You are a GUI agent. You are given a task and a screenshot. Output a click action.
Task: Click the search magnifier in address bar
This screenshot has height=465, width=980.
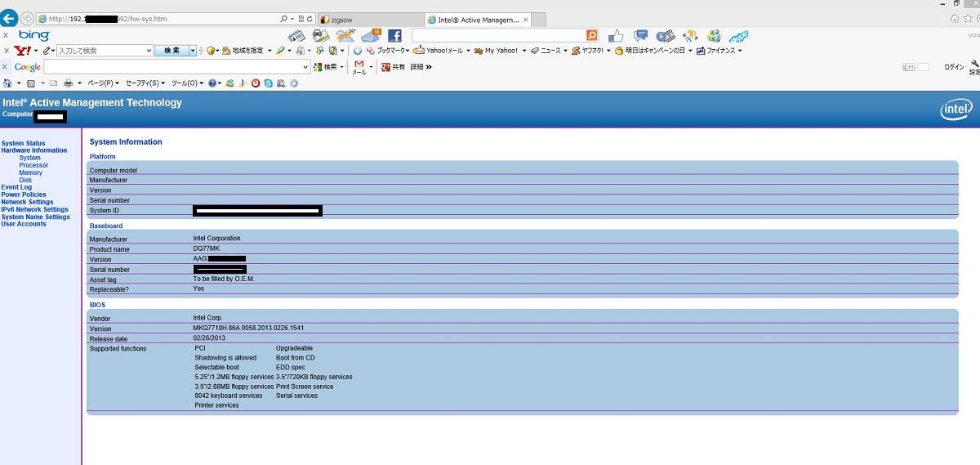(x=283, y=18)
